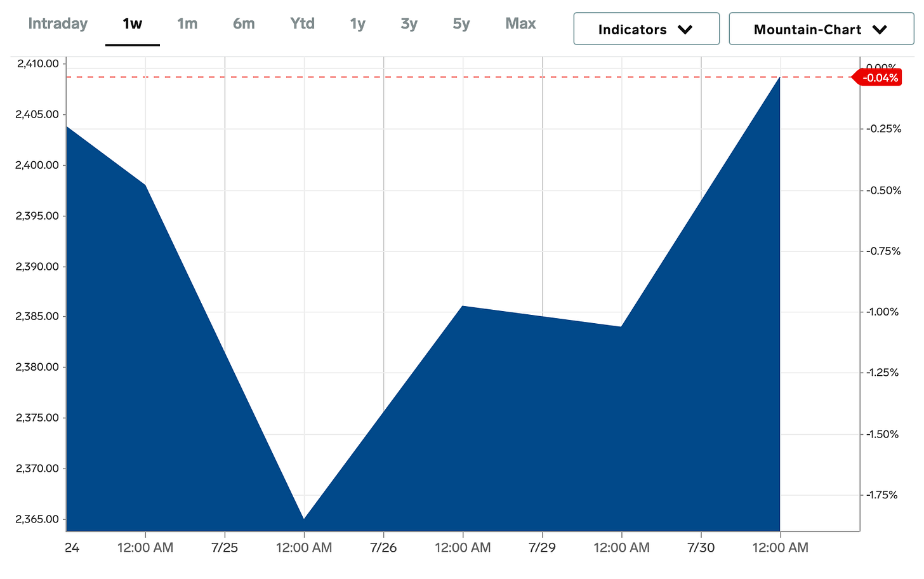The image size is (924, 579).
Task: Click the -0.75% right axis label
Action: click(883, 251)
